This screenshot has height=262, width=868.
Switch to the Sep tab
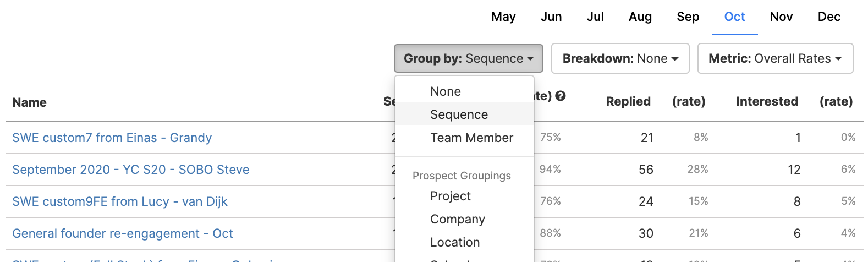[688, 17]
